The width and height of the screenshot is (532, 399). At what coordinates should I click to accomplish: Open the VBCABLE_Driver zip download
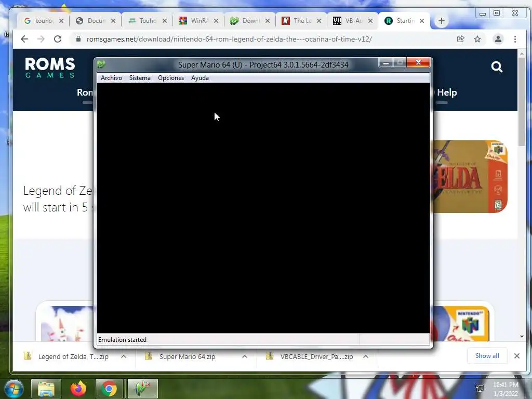[310, 356]
